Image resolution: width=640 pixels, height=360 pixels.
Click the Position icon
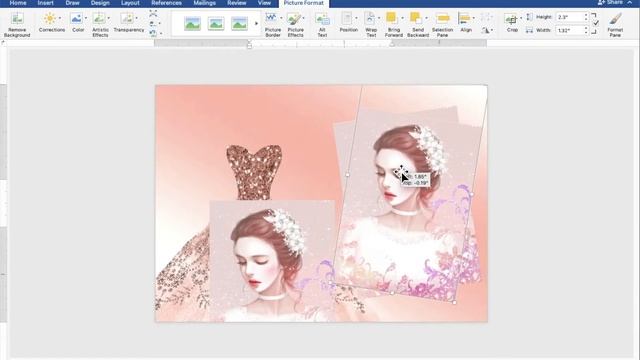(347, 19)
